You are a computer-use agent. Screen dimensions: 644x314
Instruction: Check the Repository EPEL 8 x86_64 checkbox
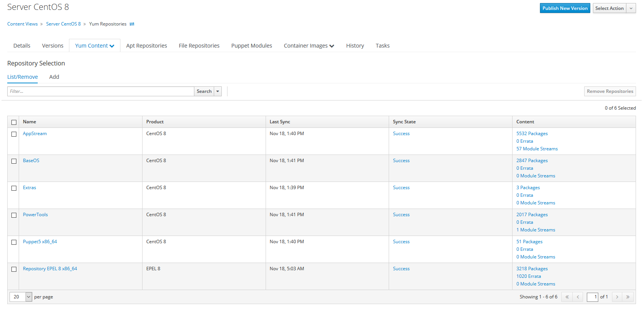click(x=14, y=269)
